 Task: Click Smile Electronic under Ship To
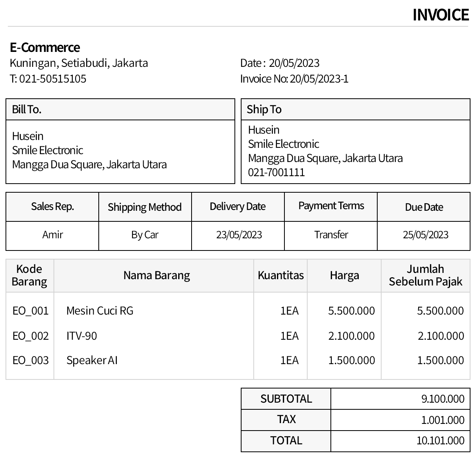(x=283, y=144)
